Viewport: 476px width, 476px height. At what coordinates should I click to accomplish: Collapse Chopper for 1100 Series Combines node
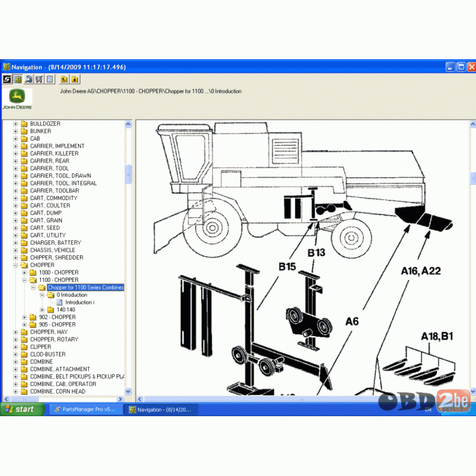pos(34,287)
